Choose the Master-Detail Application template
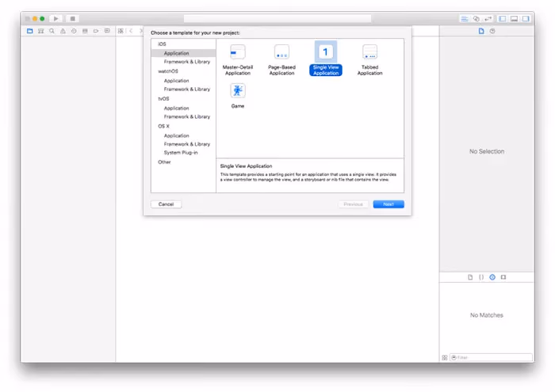This screenshot has width=555, height=392. click(237, 59)
